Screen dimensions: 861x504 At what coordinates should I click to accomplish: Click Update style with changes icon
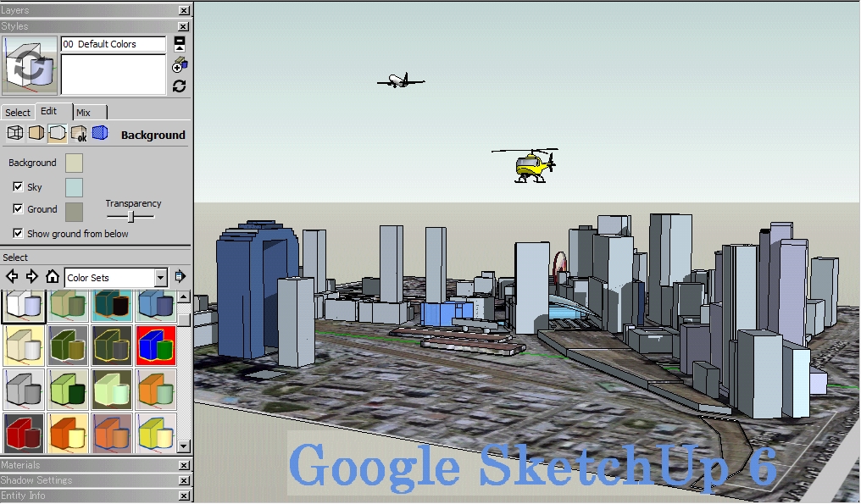point(179,86)
